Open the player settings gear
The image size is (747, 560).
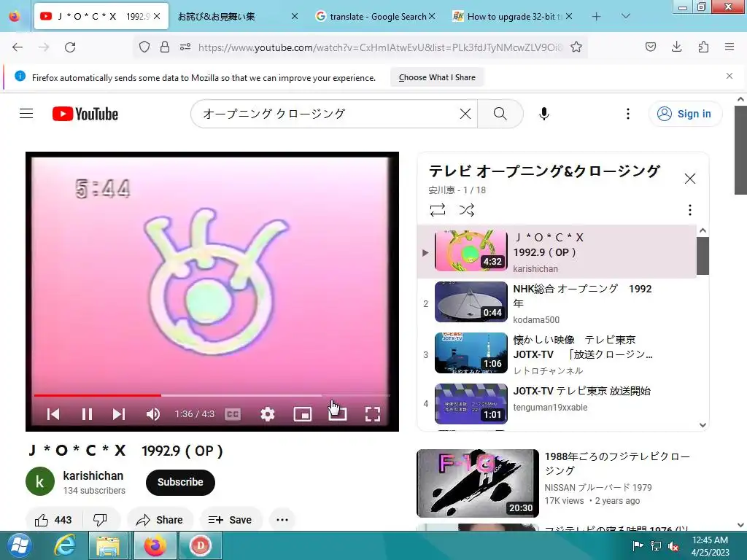(x=267, y=414)
